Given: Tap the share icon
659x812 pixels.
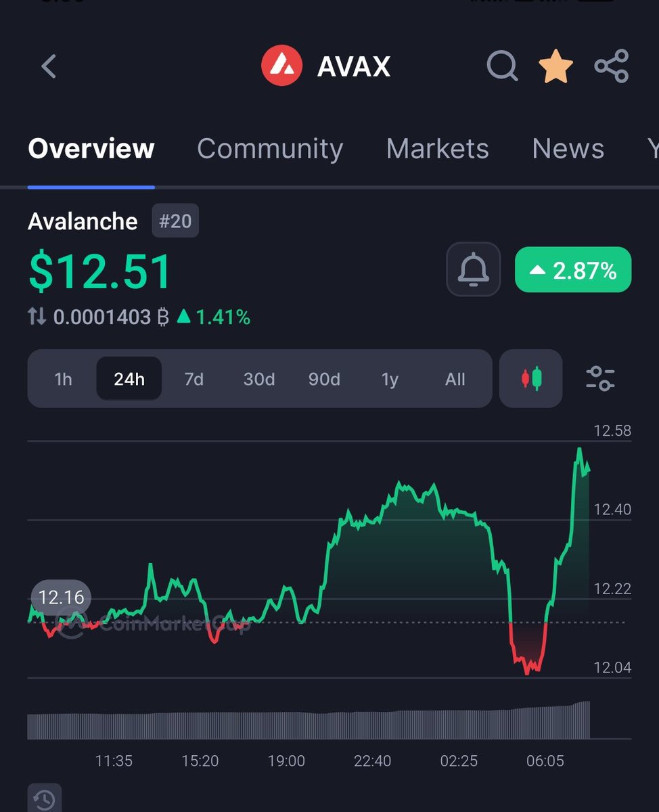Looking at the screenshot, I should pos(612,66).
